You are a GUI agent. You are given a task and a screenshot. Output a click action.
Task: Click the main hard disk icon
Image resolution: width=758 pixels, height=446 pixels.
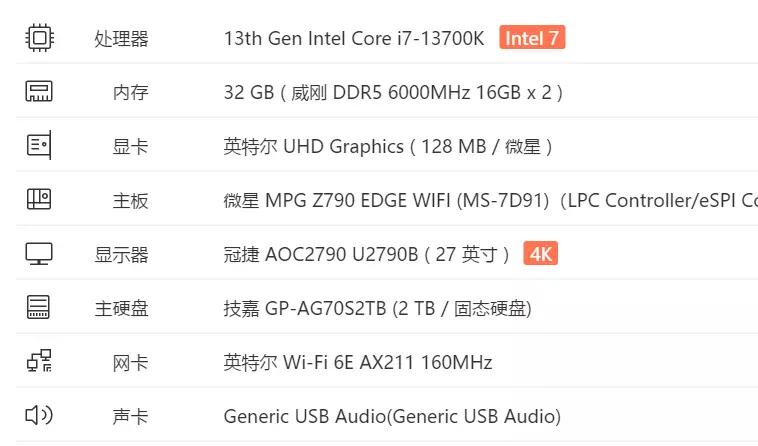pyautogui.click(x=39, y=308)
